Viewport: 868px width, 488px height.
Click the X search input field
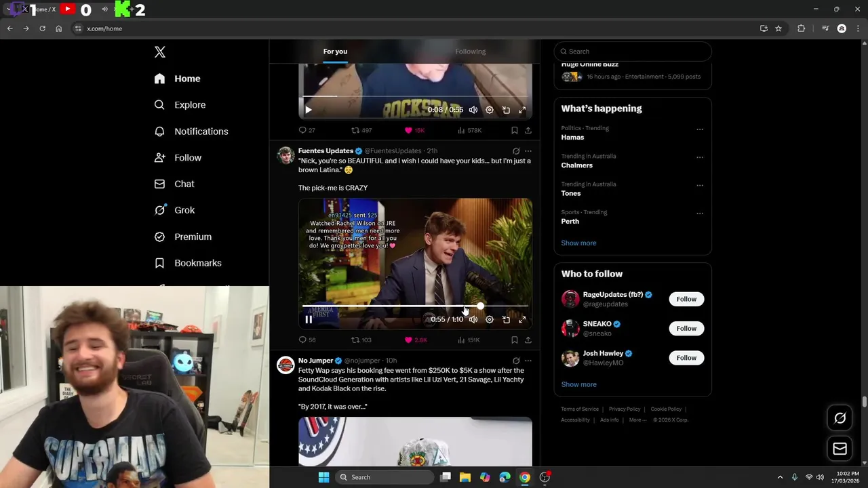coord(633,52)
